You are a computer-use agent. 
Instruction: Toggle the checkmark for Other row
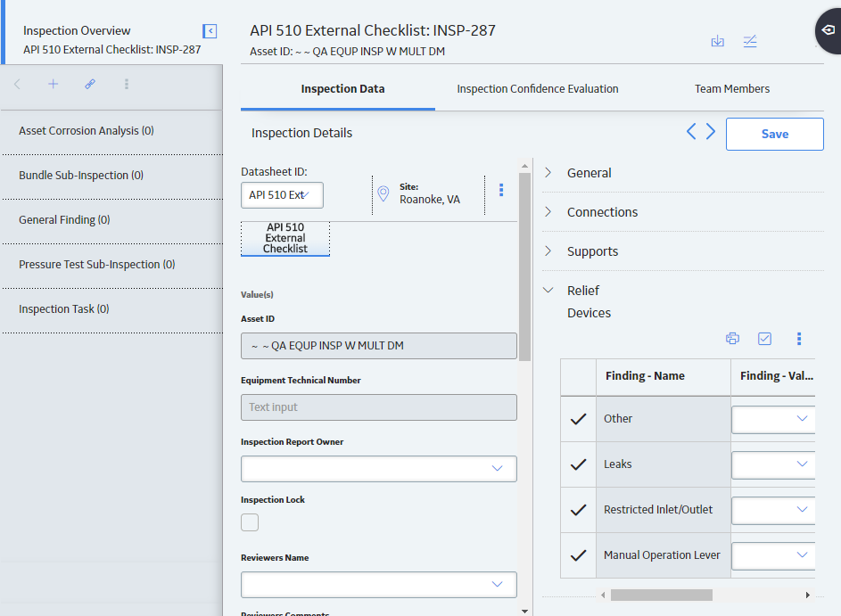point(578,419)
